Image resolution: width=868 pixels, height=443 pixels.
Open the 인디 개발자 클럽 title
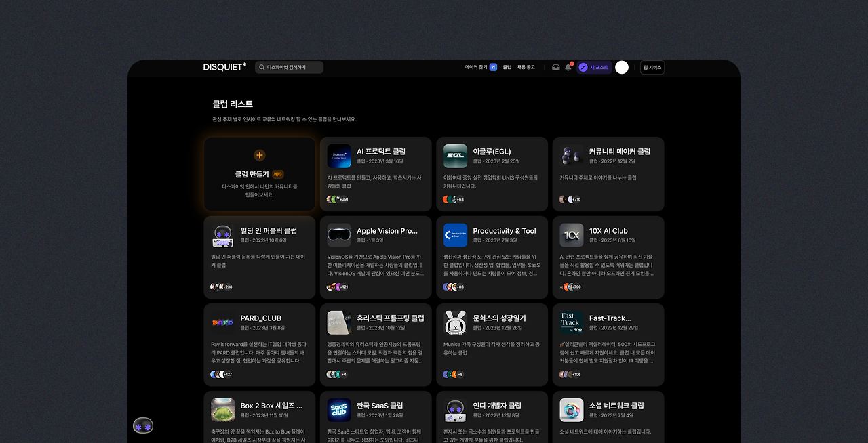point(497,406)
